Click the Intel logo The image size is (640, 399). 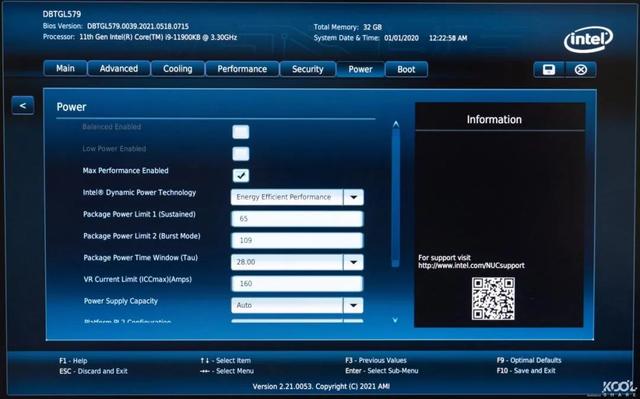tap(588, 40)
